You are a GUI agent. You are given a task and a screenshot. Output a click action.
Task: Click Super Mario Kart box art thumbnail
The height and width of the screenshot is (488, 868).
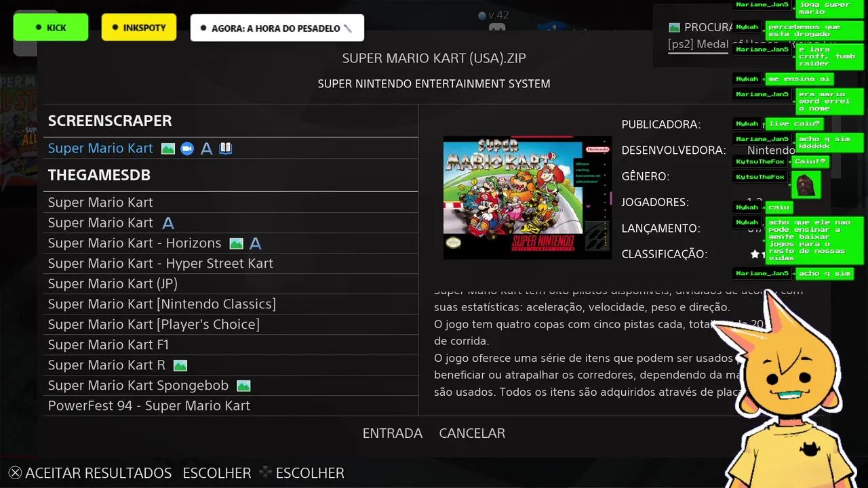click(527, 197)
